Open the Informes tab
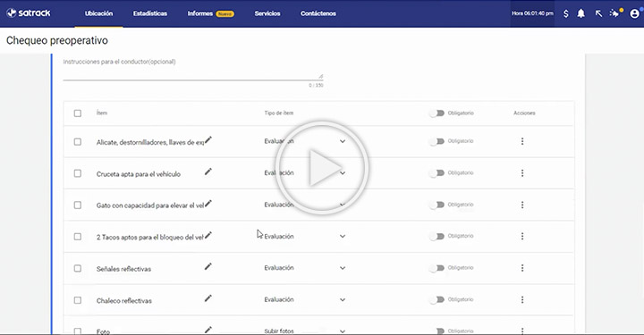Image resolution: width=644 pixels, height=335 pixels. point(200,13)
